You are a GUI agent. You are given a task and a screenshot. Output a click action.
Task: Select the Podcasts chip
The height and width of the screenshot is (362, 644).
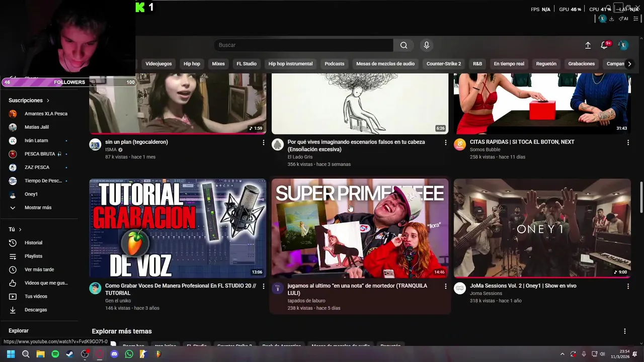point(335,64)
